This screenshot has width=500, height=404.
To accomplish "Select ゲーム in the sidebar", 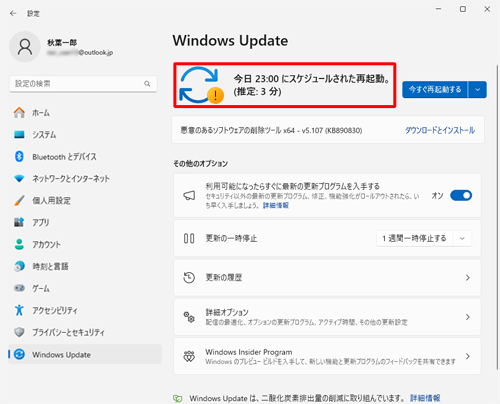I will click(x=41, y=288).
